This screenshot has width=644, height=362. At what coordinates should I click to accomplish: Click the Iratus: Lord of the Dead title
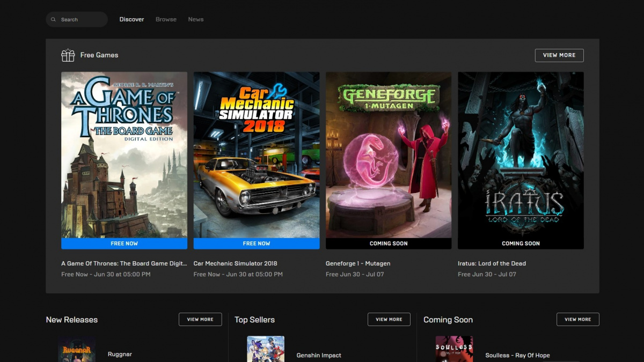[492, 263]
